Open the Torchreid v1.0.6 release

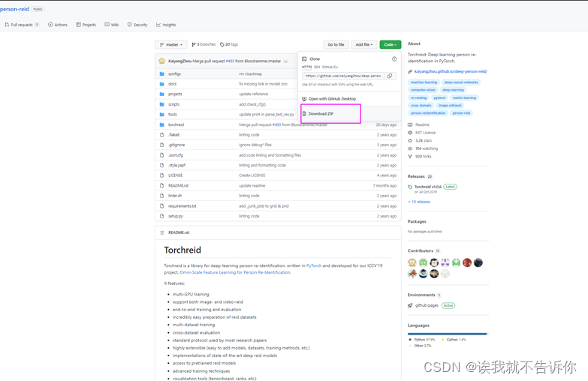click(x=427, y=187)
